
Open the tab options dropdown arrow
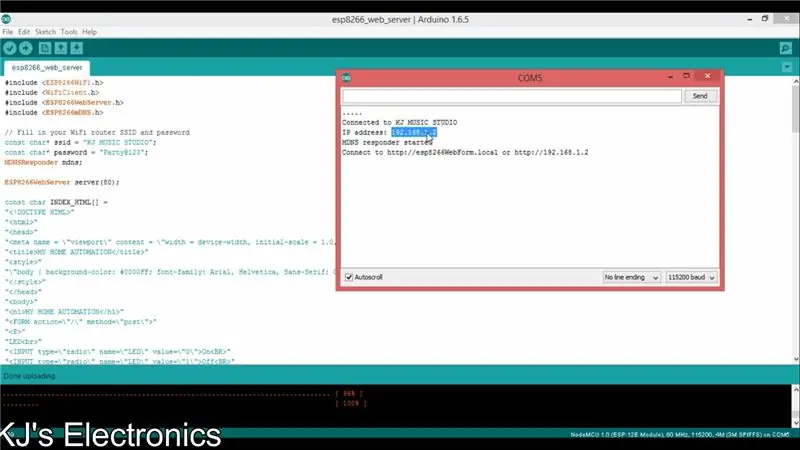coord(787,67)
